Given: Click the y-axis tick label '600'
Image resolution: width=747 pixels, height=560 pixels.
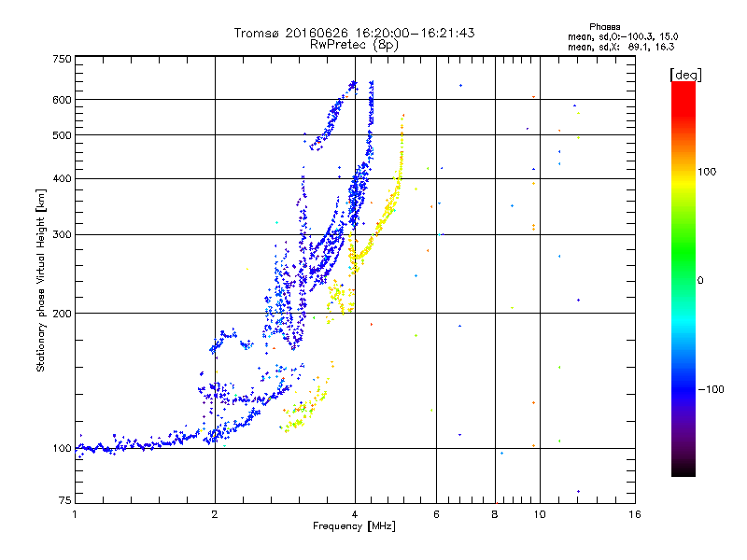Looking at the screenshot, I should (62, 100).
